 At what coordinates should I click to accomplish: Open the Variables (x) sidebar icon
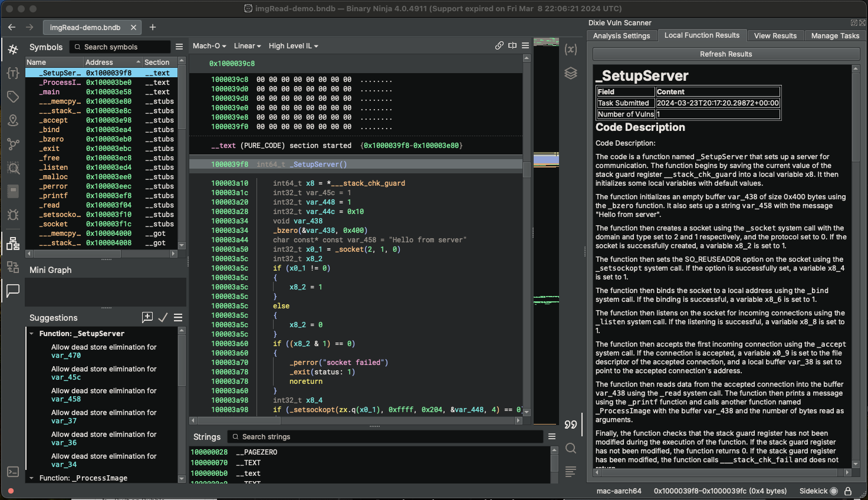[x=570, y=50]
